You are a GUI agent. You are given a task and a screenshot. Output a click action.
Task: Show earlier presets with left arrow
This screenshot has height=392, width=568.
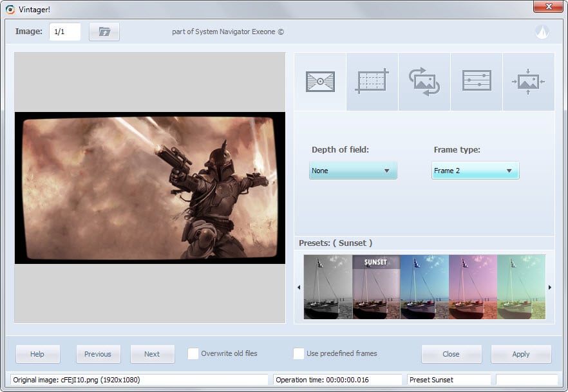(x=299, y=287)
